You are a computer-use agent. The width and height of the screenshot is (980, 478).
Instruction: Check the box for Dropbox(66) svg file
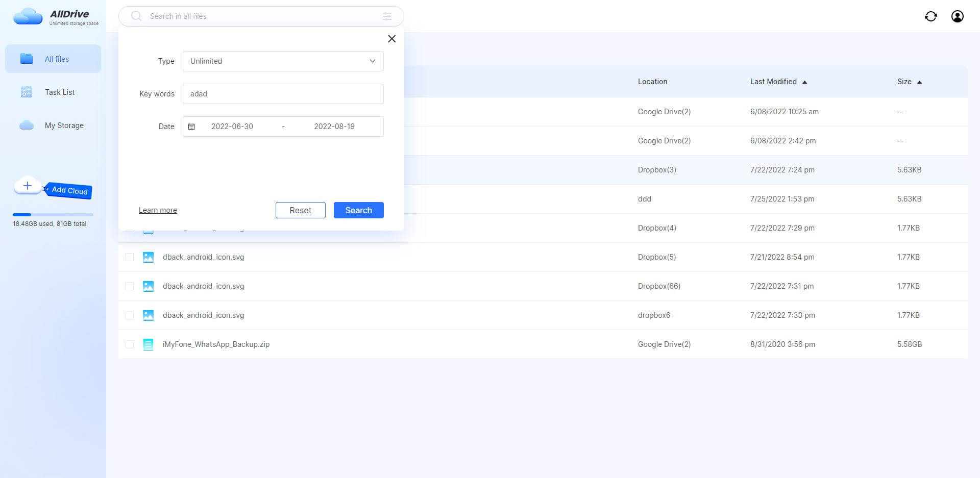pos(130,286)
